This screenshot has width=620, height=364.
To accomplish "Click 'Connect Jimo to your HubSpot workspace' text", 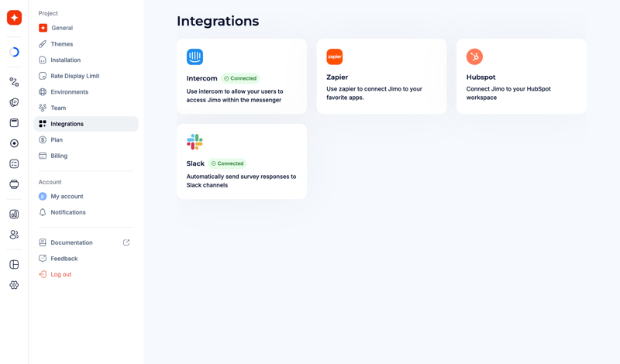I will coord(508,93).
